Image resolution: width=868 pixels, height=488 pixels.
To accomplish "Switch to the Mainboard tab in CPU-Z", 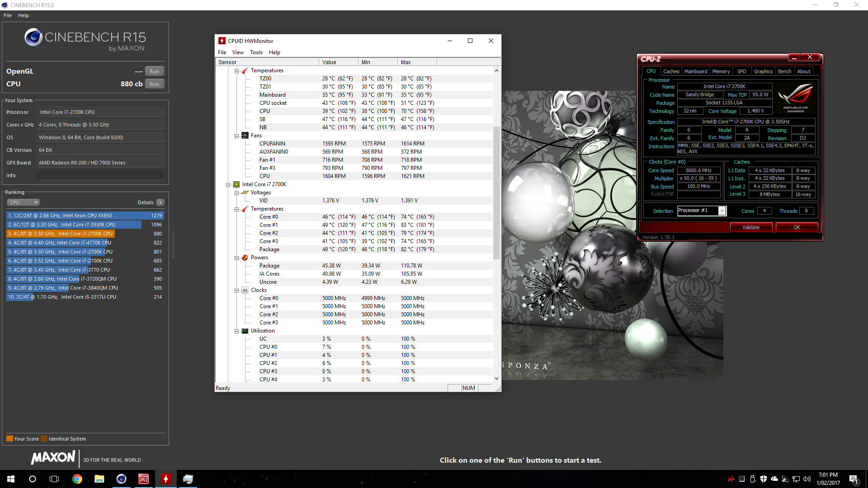I will (695, 71).
